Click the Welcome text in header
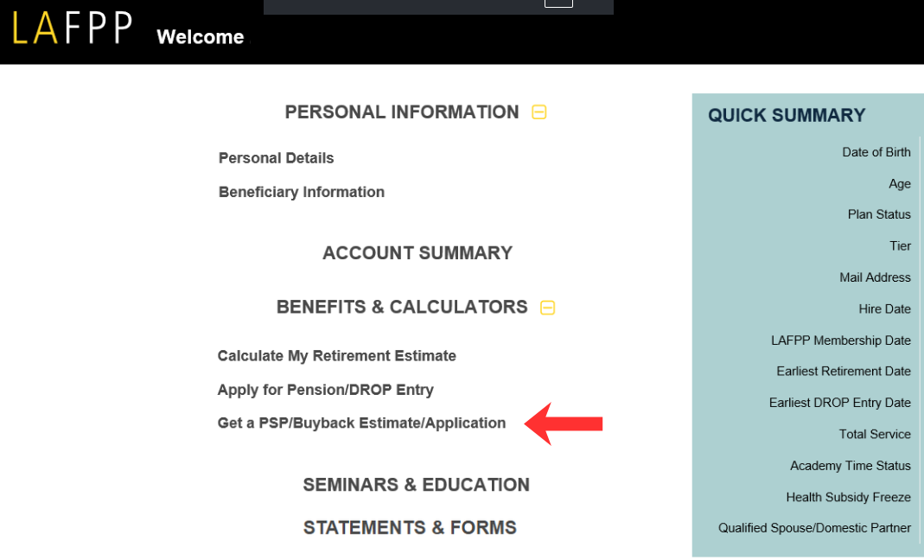This screenshot has width=924, height=560. (200, 37)
